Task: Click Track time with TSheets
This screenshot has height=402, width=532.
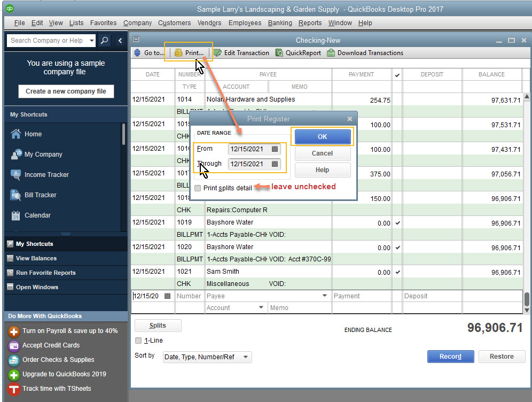Action: (x=57, y=389)
